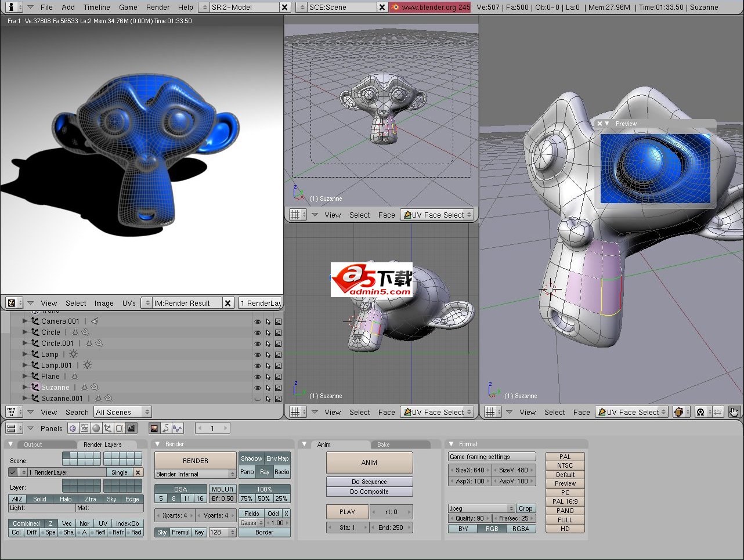Select the occlude background geometry cube icon
The width and height of the screenshot is (744, 560).
click(679, 411)
